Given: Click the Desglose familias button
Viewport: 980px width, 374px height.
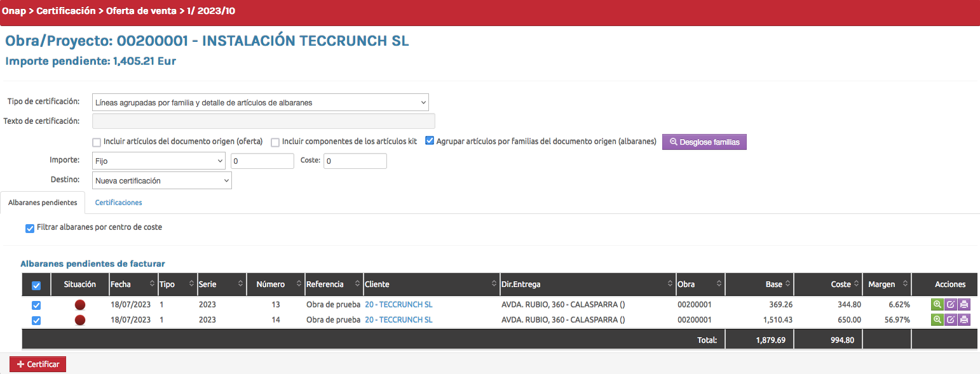Looking at the screenshot, I should click(704, 142).
